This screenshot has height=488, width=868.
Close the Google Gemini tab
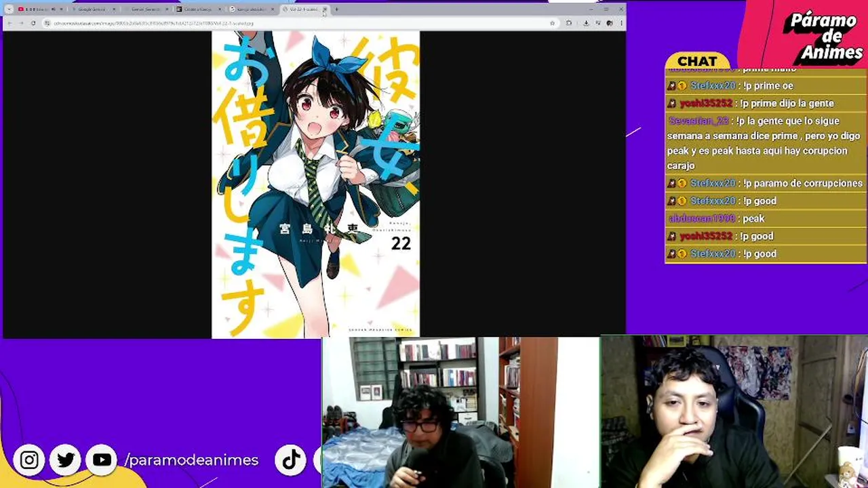114,9
